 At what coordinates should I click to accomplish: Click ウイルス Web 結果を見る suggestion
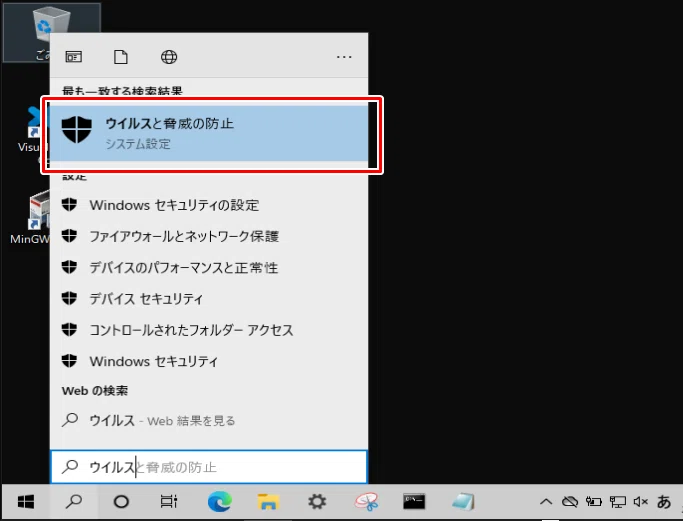[x=209, y=420]
